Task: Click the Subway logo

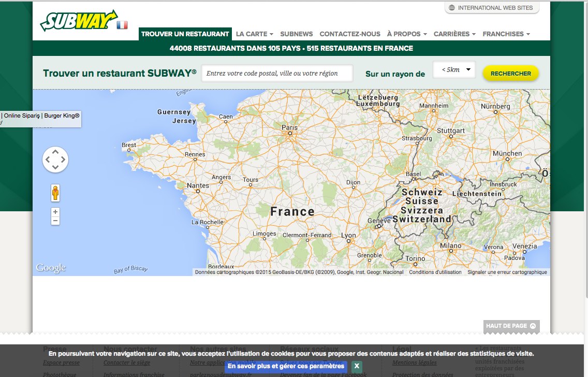Action: pyautogui.click(x=79, y=20)
